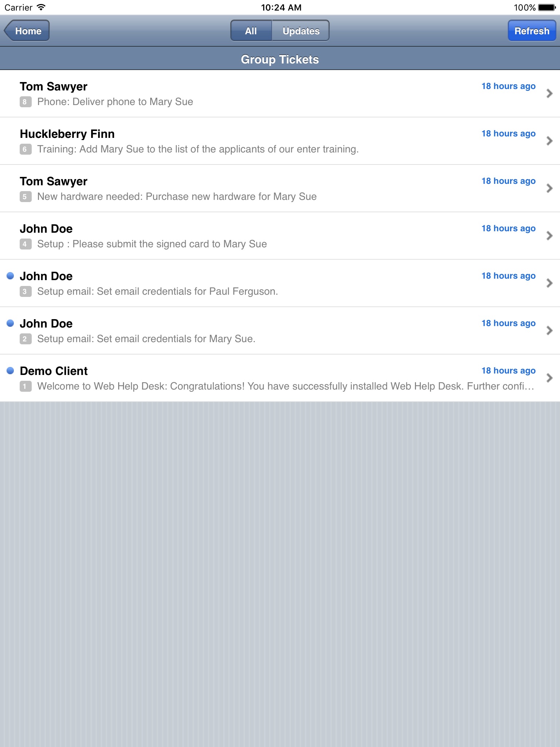This screenshot has width=560, height=747.
Task: Switch to the All tab
Action: [x=251, y=31]
